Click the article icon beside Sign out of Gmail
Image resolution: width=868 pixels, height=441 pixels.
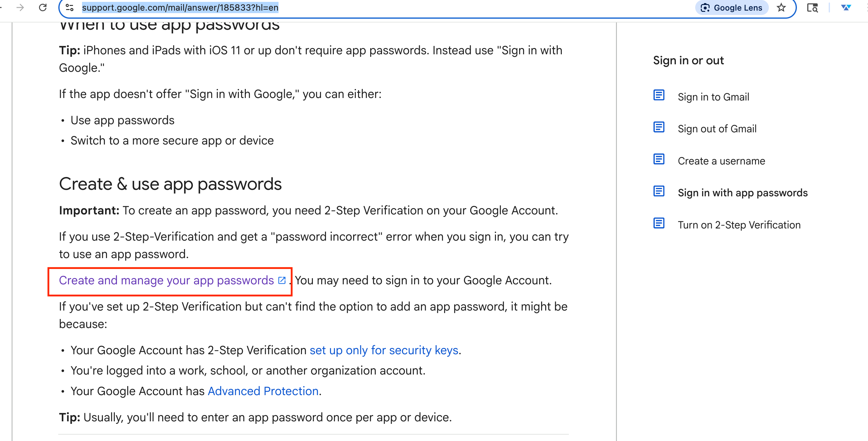pos(659,127)
